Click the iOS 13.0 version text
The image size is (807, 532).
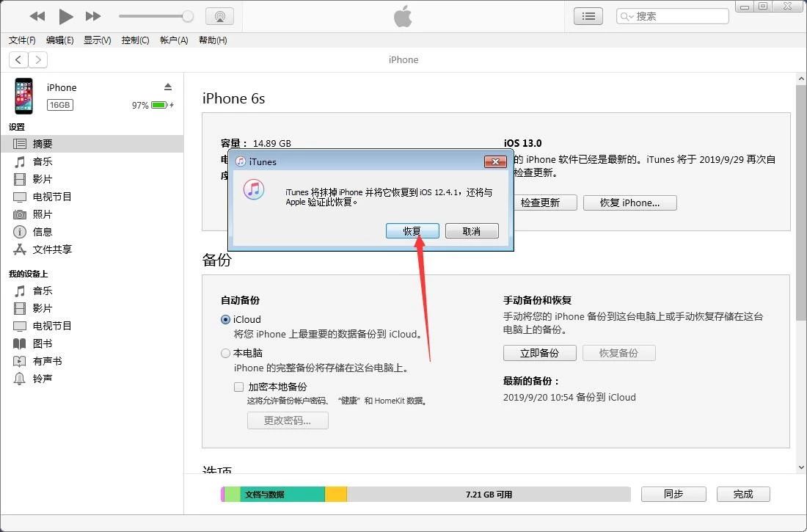tap(523, 143)
